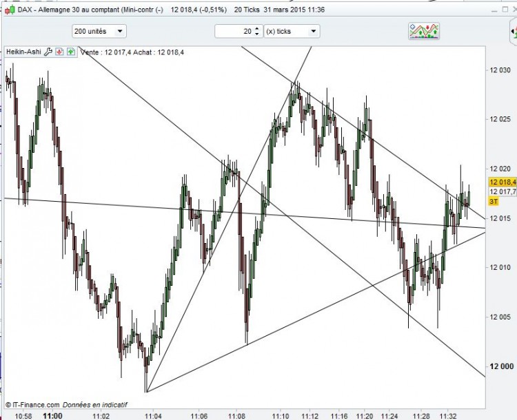Decrease the tick count stepper down arrow

[x=257, y=34]
